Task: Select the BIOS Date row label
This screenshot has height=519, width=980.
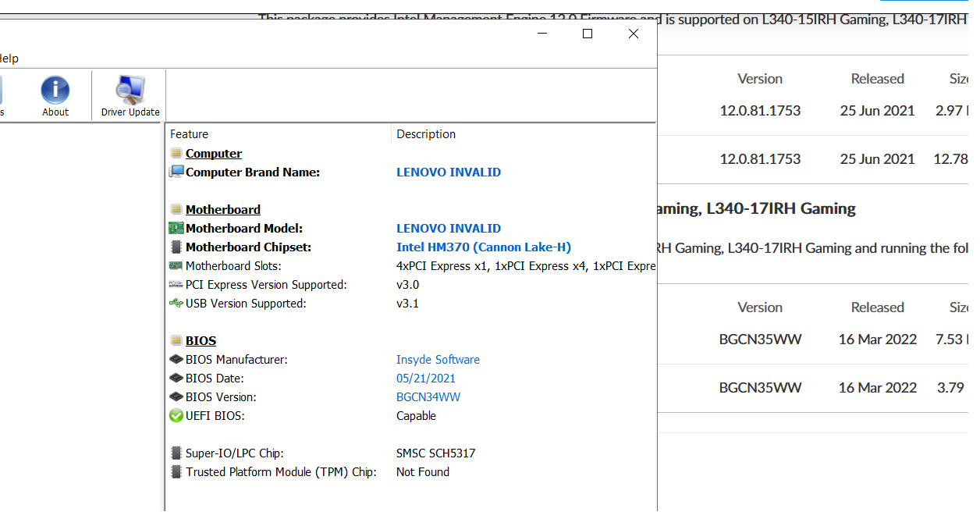Action: click(x=215, y=379)
